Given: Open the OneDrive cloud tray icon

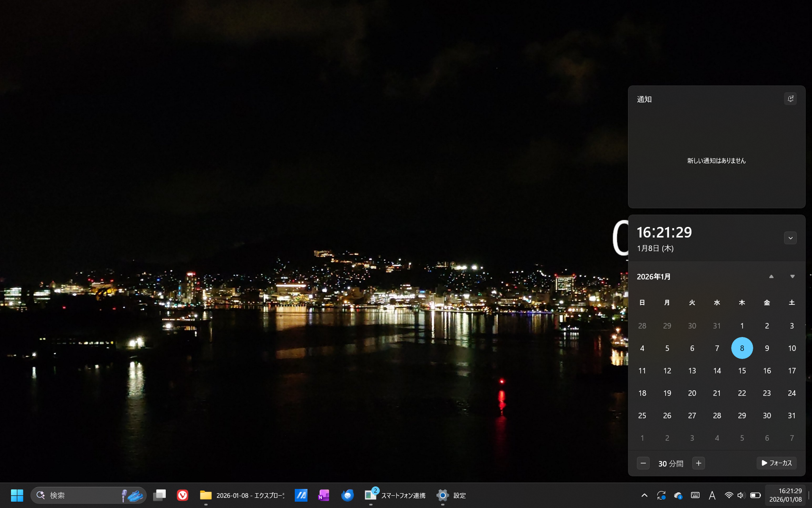Looking at the screenshot, I should click(678, 495).
